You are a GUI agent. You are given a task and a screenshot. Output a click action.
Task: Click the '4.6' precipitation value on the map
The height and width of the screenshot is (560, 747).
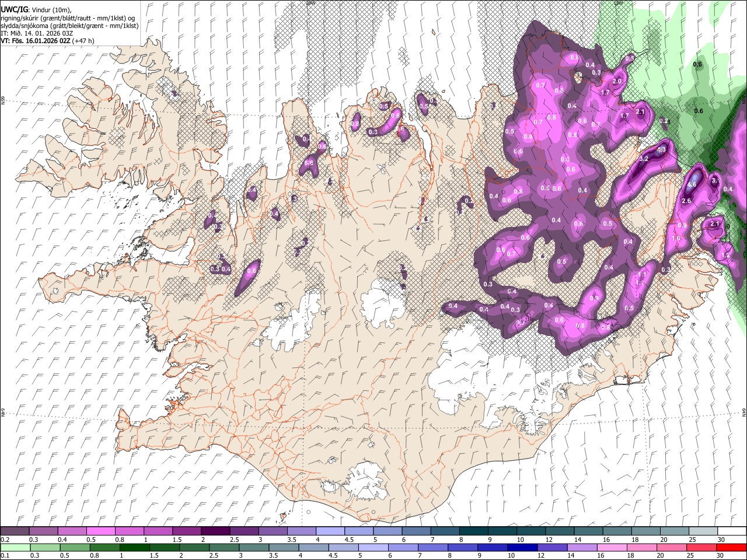(692, 185)
